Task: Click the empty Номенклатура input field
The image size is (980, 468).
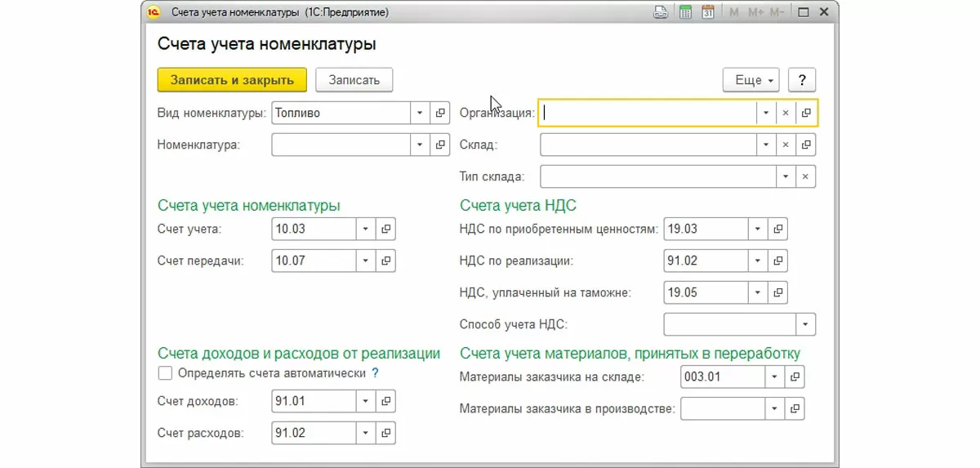Action: click(341, 145)
